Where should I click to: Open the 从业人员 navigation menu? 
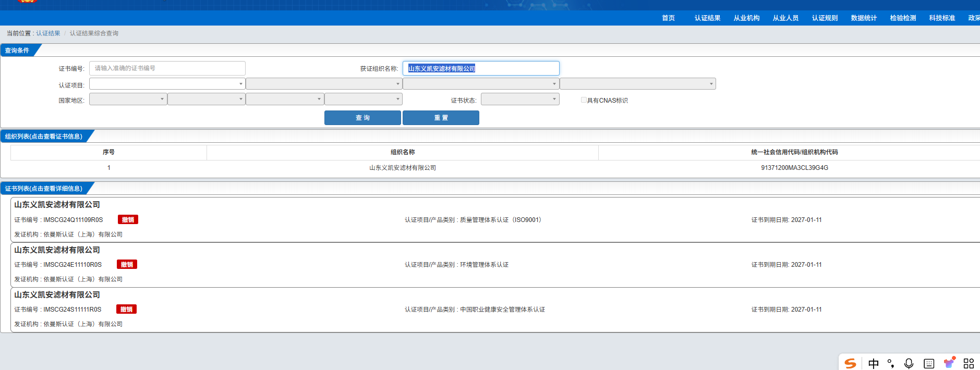tap(785, 18)
